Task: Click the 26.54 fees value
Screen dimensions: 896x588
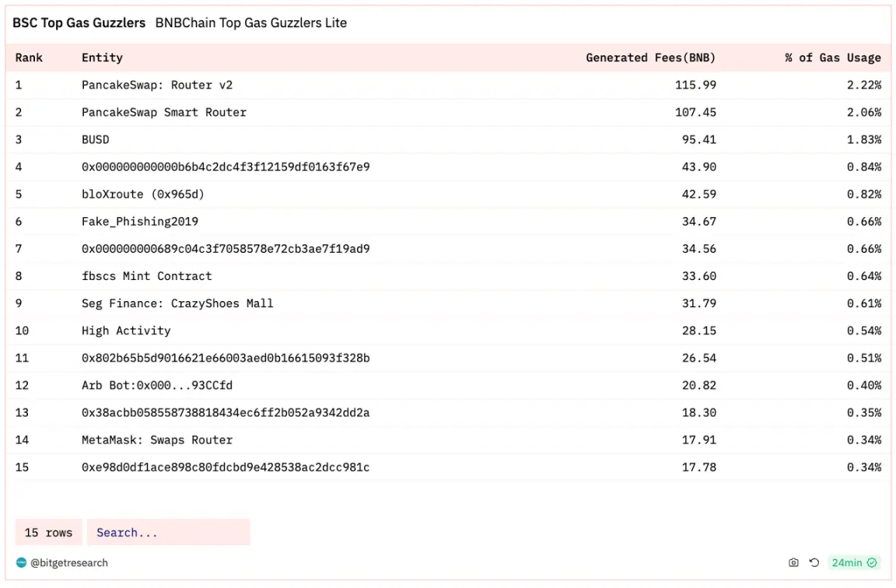Action: tap(699, 358)
